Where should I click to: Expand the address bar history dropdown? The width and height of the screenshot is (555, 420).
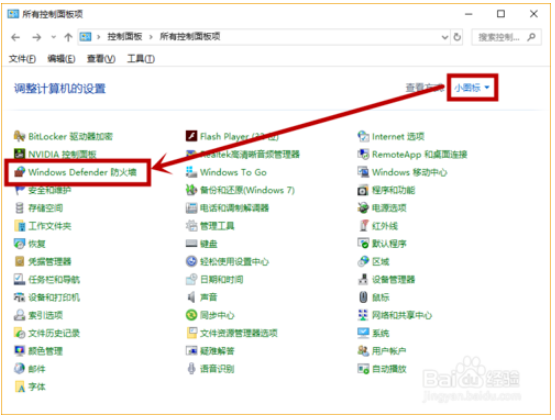pyautogui.click(x=445, y=37)
